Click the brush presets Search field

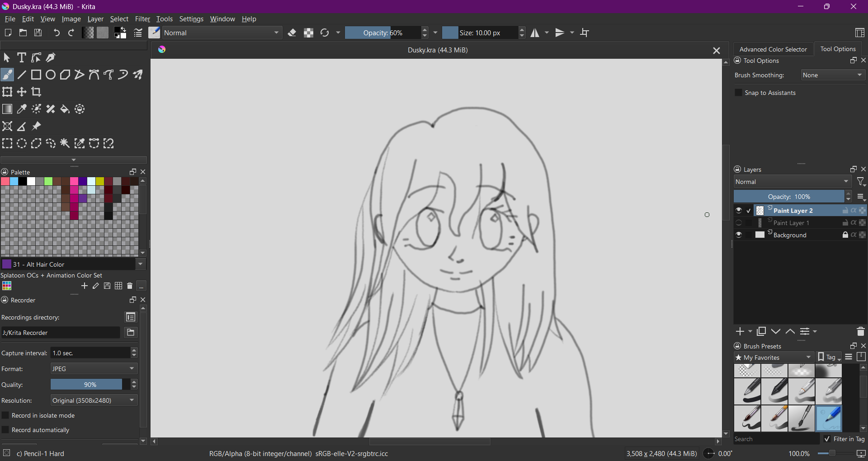(776, 439)
